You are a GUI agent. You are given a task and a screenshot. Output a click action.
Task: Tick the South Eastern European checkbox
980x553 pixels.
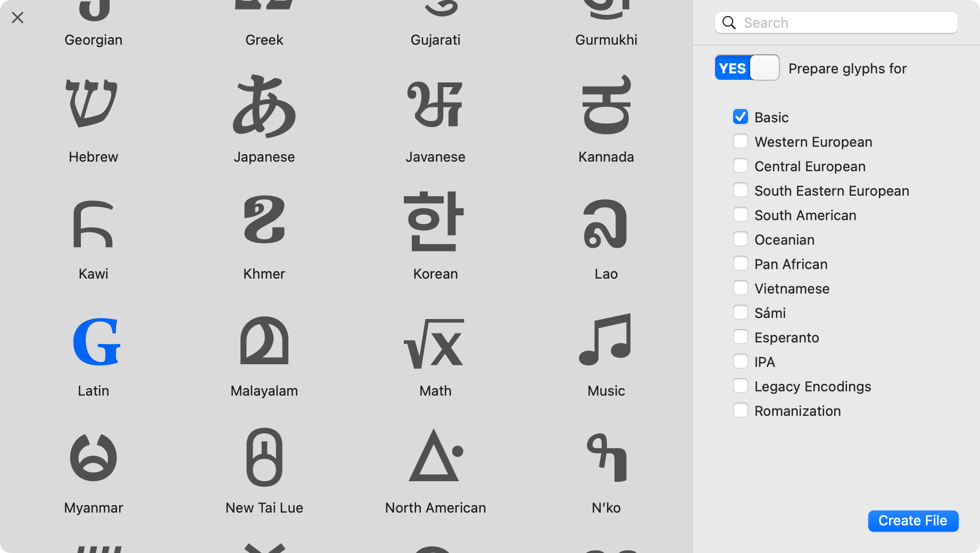(741, 190)
